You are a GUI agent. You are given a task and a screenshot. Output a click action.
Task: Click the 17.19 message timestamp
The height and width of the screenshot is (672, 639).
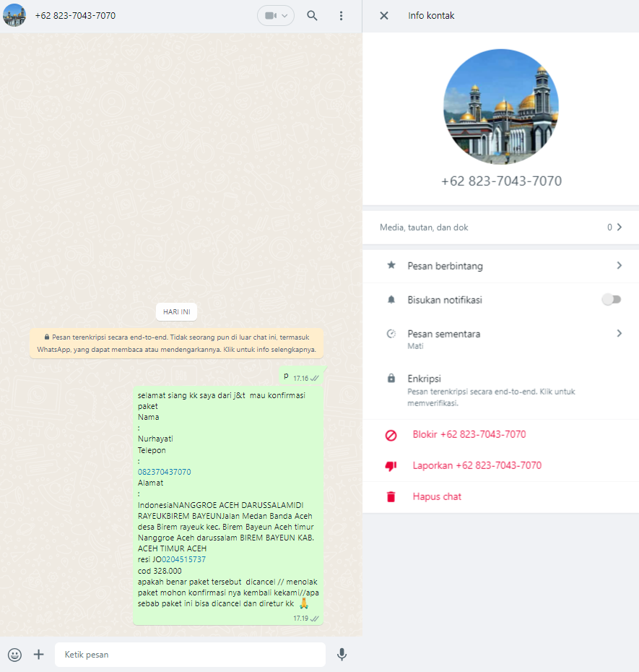click(x=300, y=619)
